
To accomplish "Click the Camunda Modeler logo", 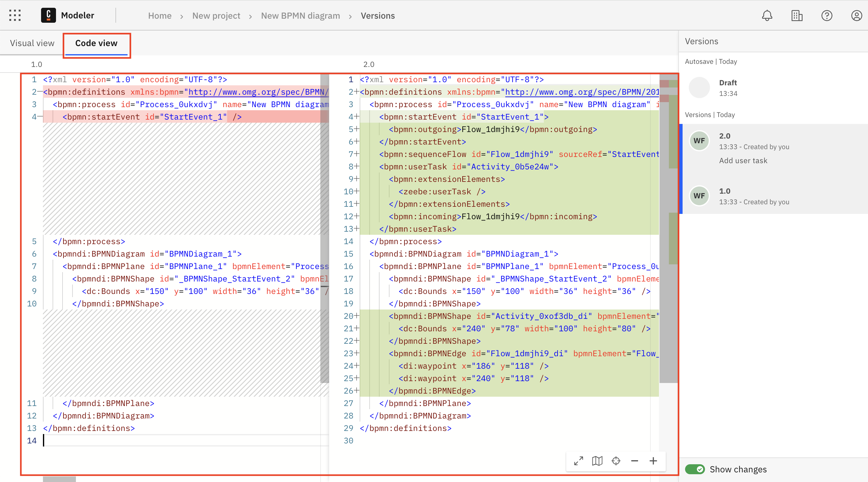I will pos(48,15).
